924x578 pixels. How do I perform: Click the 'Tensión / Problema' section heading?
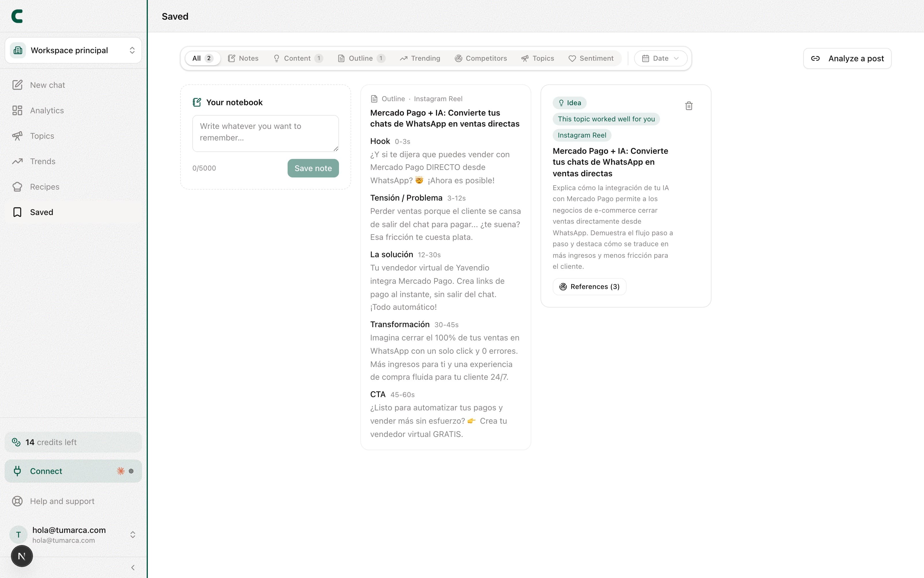[x=406, y=198]
